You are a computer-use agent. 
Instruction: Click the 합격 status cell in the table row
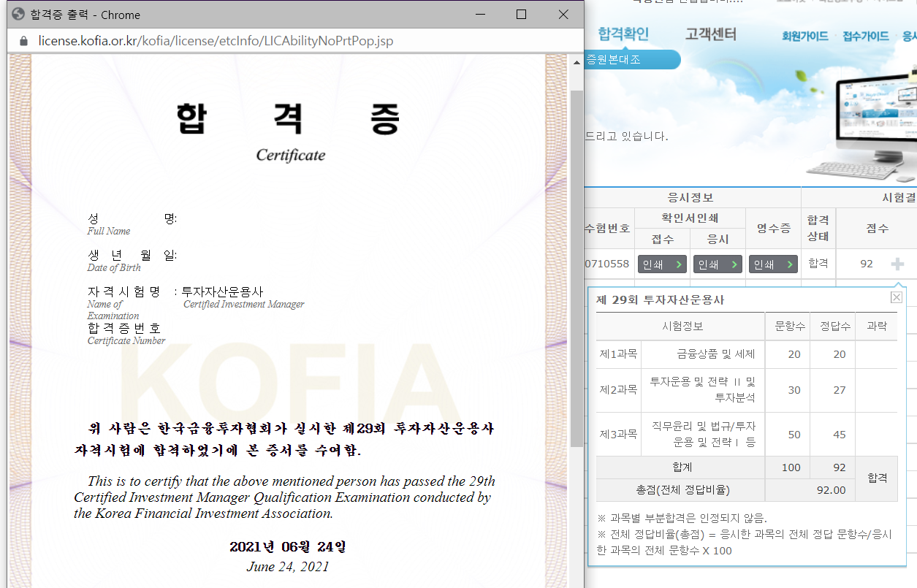click(818, 264)
